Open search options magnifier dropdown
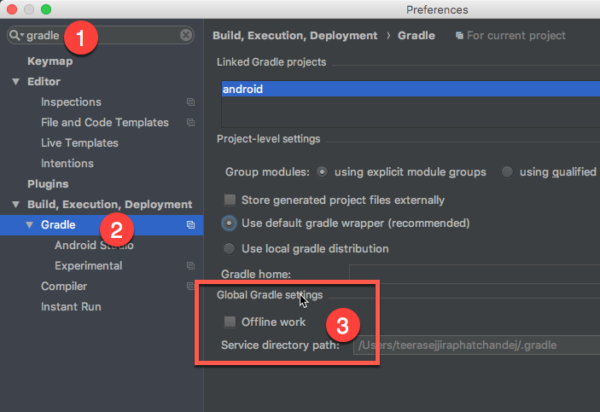 pyautogui.click(x=16, y=35)
